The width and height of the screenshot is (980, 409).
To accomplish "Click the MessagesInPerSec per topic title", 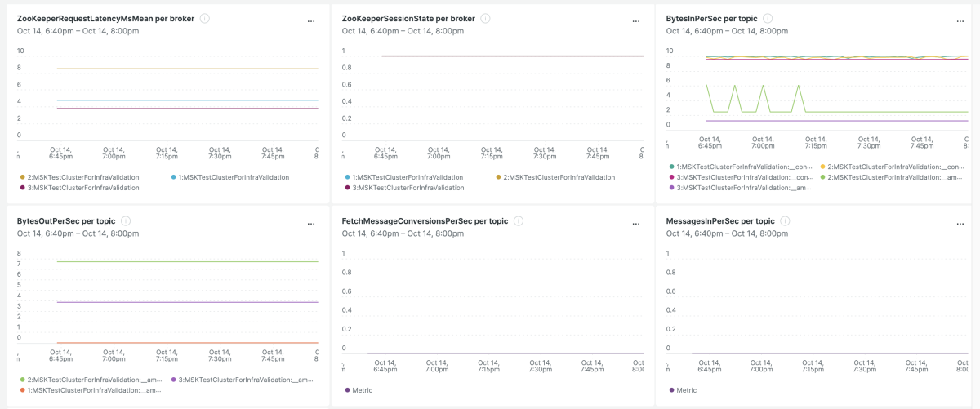I will [x=720, y=220].
